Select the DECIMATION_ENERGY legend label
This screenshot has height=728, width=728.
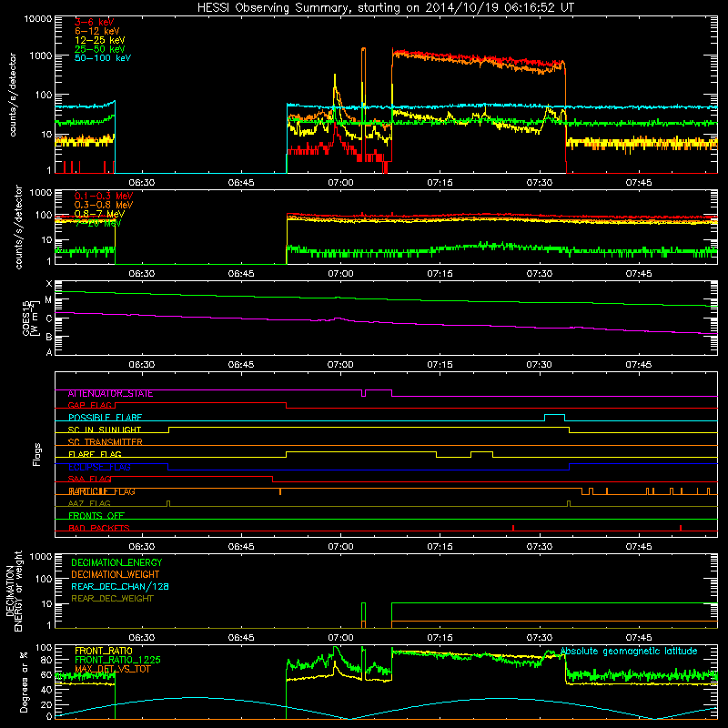[116, 562]
